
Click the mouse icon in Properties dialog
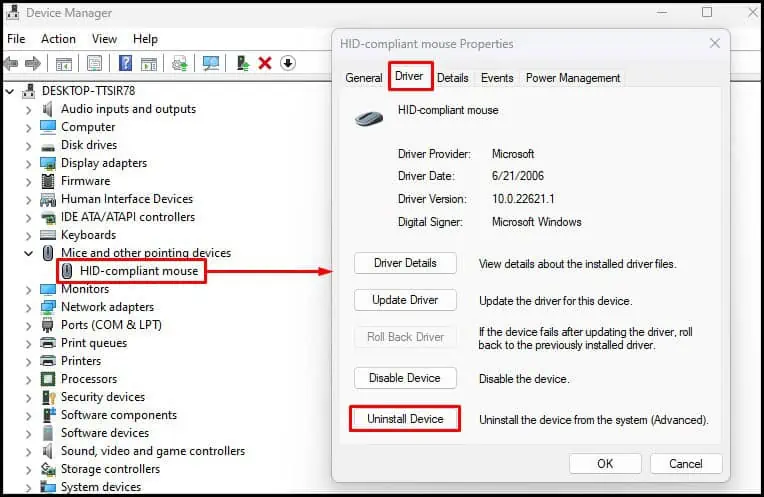click(x=369, y=117)
